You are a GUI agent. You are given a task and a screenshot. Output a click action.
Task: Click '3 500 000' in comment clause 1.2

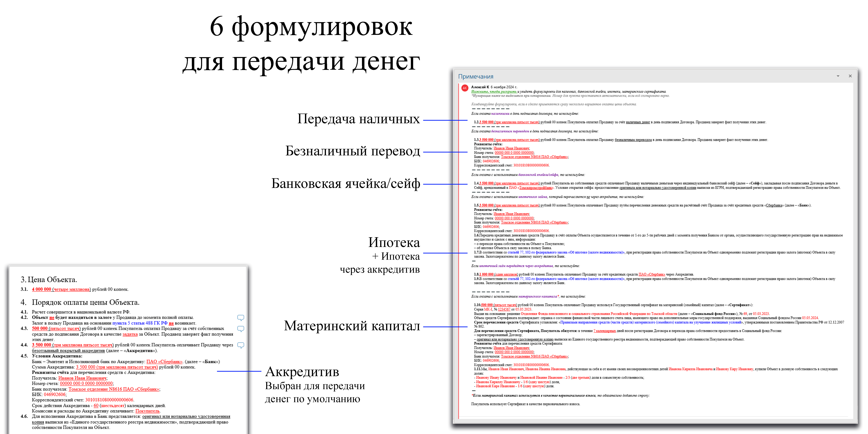tap(486, 122)
